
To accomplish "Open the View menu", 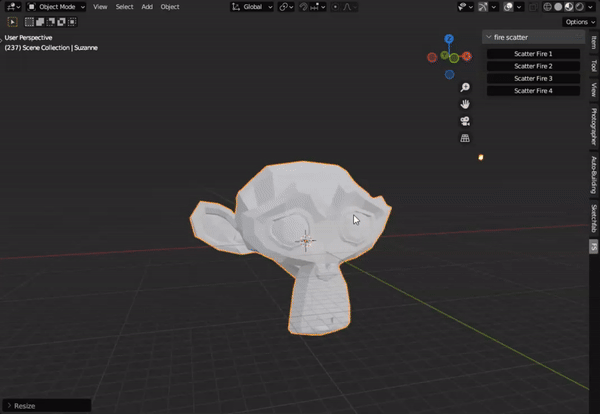I will 100,7.
